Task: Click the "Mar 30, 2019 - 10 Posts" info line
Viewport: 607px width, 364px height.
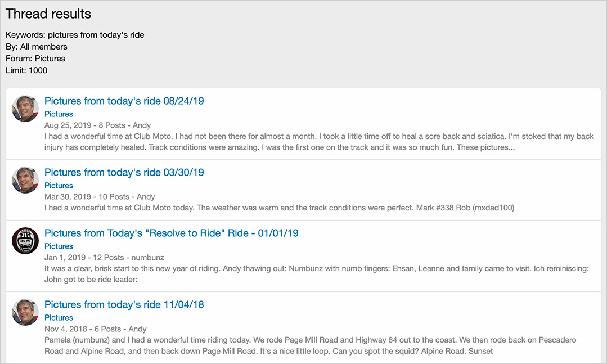Action: click(x=100, y=197)
